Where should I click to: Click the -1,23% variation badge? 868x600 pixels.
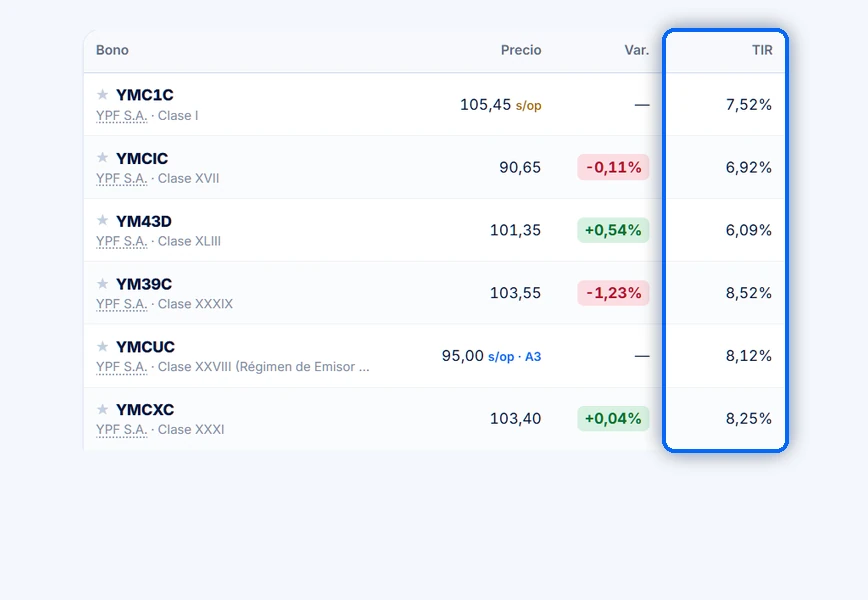point(613,293)
